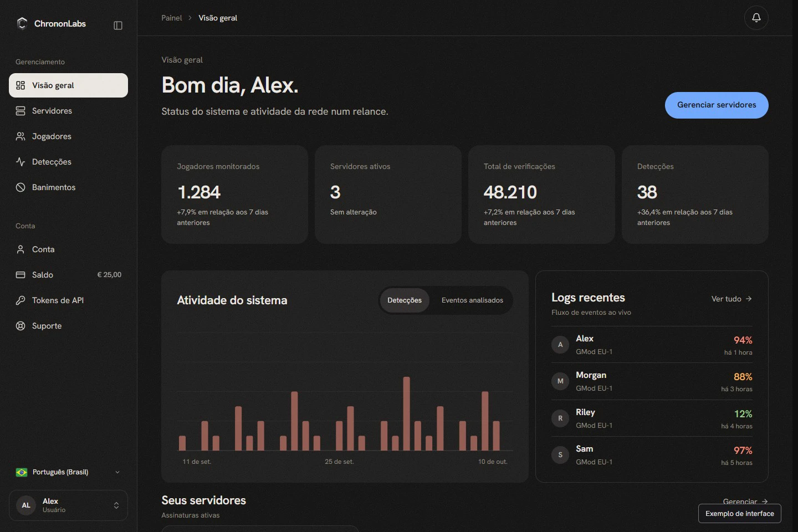The height and width of the screenshot is (532, 798).
Task: Click the Conta user icon
Action: coord(21,249)
